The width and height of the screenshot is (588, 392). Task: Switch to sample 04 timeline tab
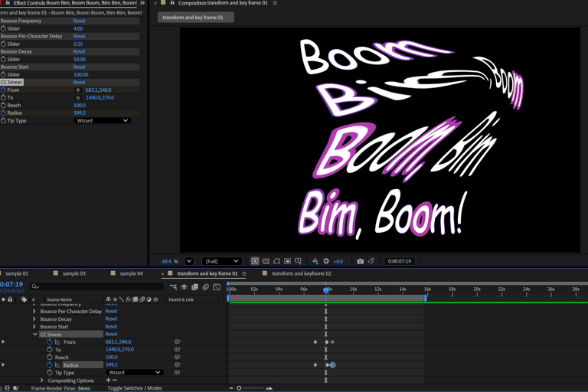(131, 273)
